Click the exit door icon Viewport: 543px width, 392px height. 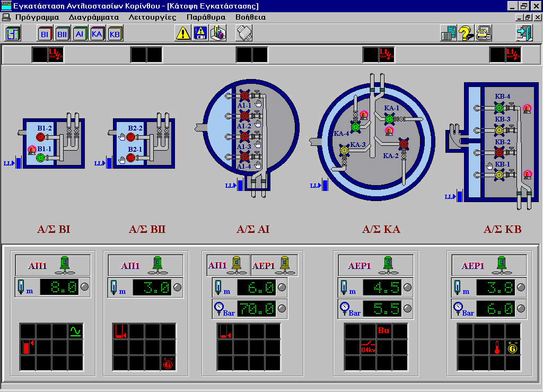pos(524,33)
